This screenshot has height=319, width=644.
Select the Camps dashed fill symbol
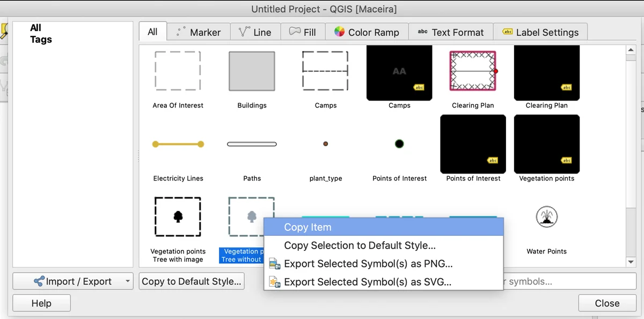pos(325,71)
